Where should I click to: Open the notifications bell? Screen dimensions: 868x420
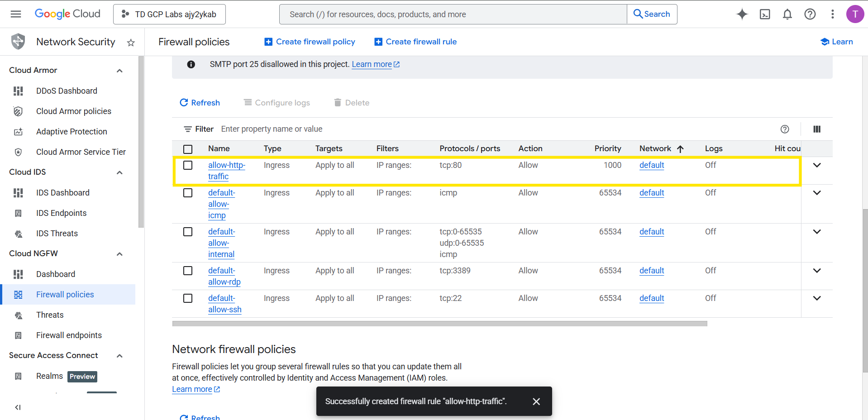click(x=787, y=14)
